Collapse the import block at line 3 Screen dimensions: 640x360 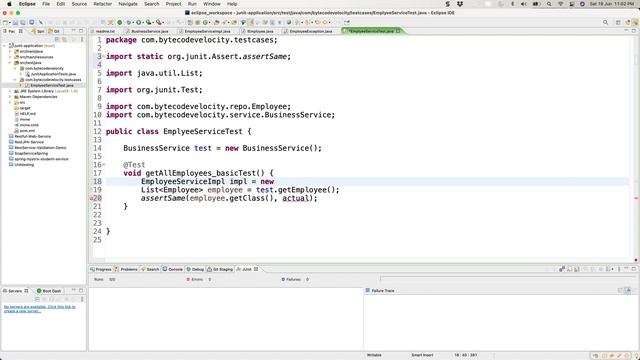(x=104, y=56)
